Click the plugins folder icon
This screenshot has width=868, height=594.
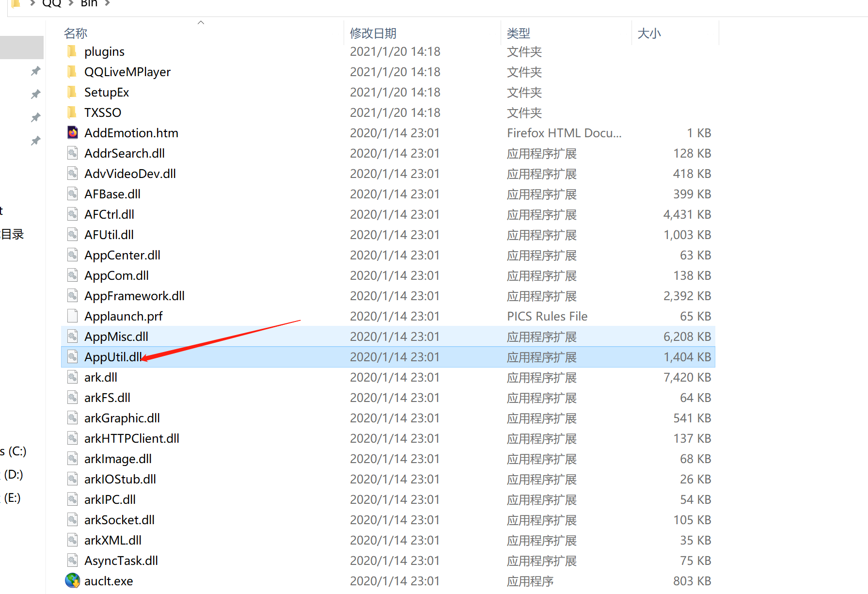click(x=72, y=51)
